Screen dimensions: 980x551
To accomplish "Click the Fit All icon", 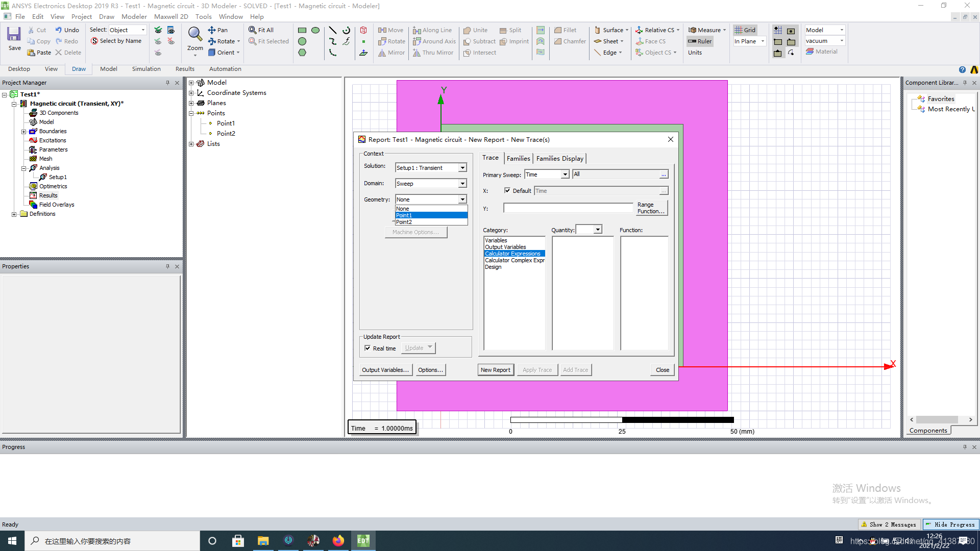I will [x=261, y=30].
